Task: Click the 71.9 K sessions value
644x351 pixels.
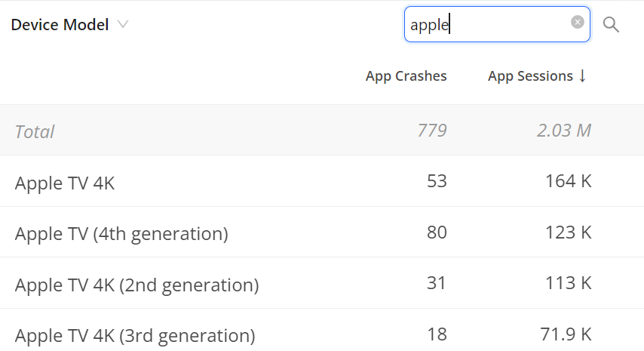Action: (x=566, y=334)
